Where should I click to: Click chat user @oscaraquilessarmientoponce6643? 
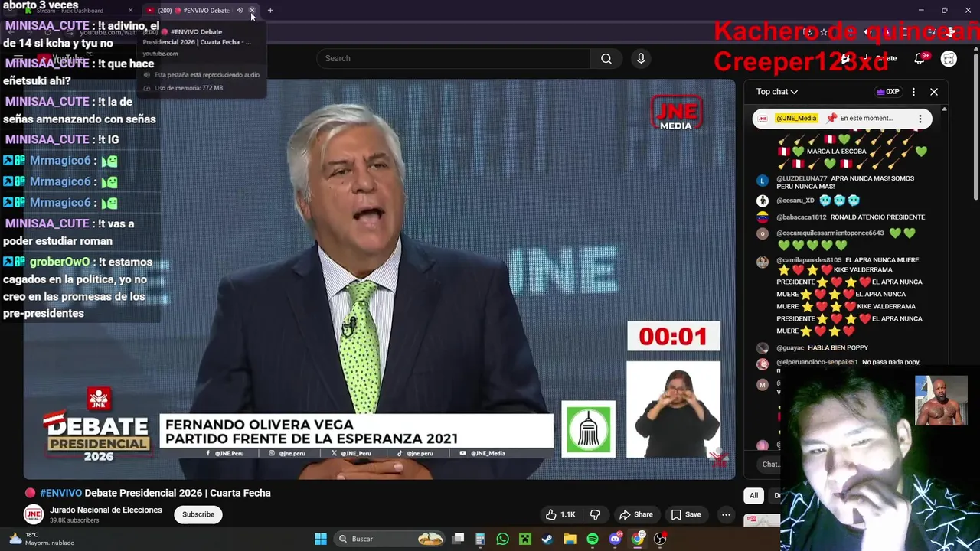[830, 233]
